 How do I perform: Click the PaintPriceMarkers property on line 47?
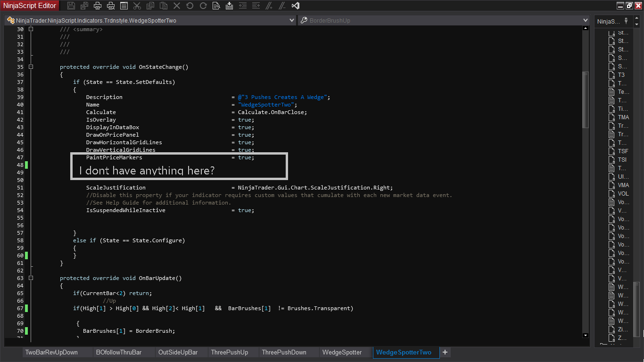(x=114, y=157)
